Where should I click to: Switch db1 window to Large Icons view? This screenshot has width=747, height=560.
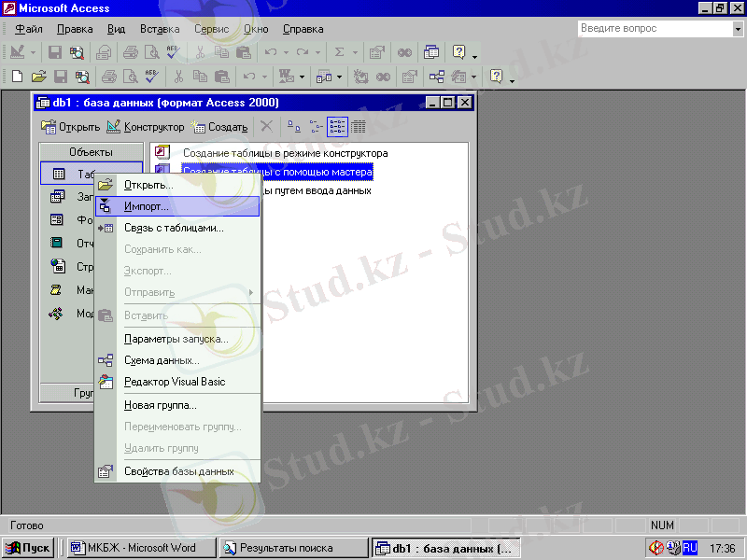tap(294, 127)
